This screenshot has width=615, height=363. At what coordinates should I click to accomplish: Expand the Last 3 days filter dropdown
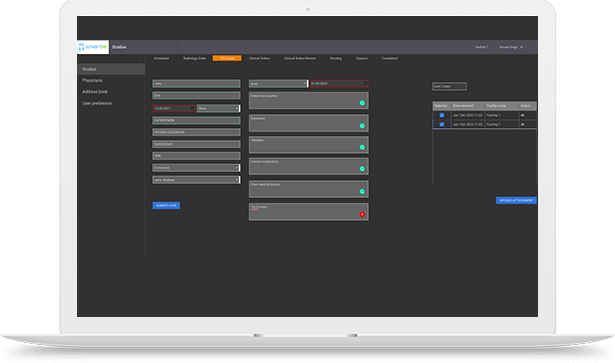(449, 86)
